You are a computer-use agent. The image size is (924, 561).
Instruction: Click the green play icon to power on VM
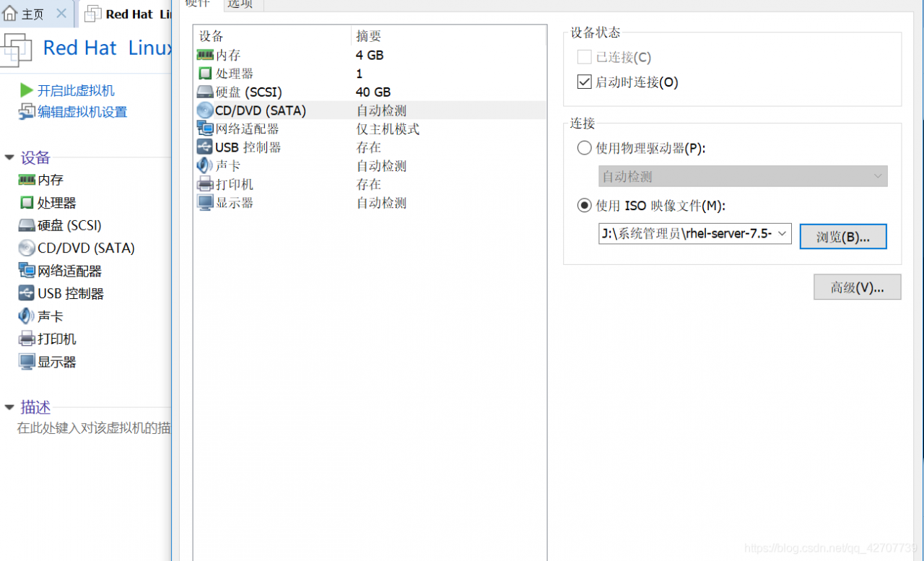tap(27, 90)
